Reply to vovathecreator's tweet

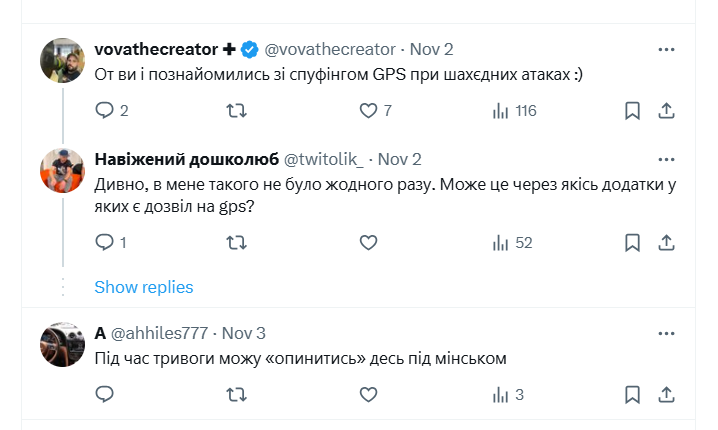(105, 111)
